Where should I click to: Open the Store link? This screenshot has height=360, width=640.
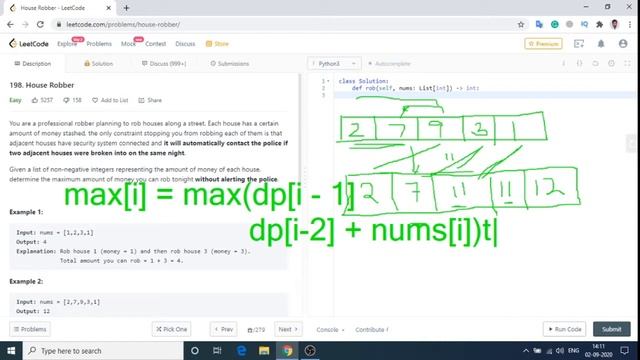(x=217, y=44)
